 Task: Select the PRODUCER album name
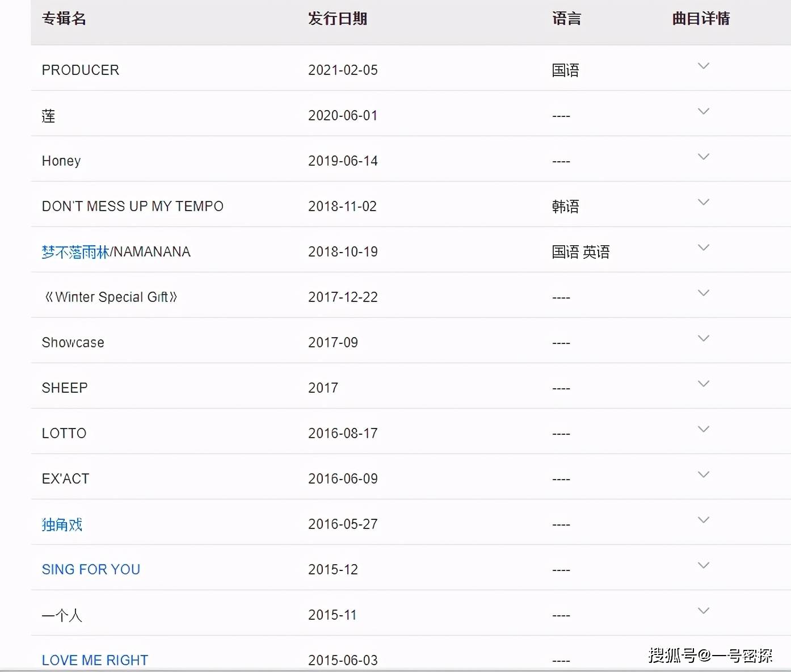[81, 70]
